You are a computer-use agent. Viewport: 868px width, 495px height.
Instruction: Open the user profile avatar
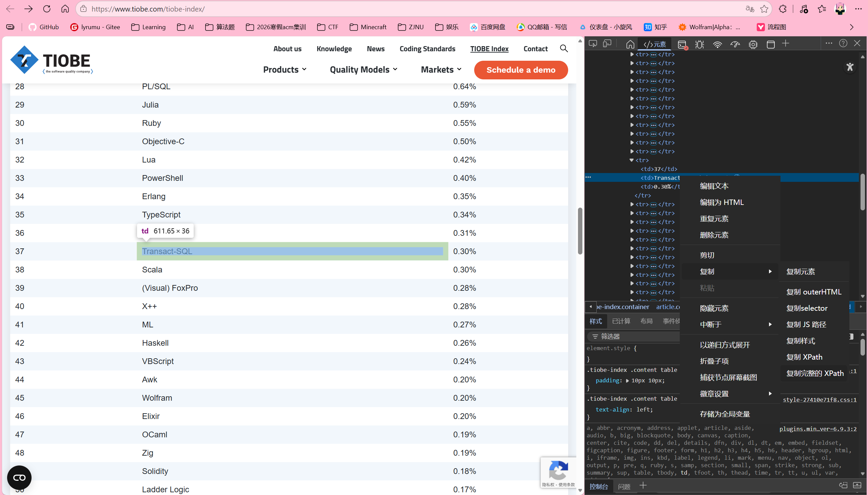tap(840, 9)
